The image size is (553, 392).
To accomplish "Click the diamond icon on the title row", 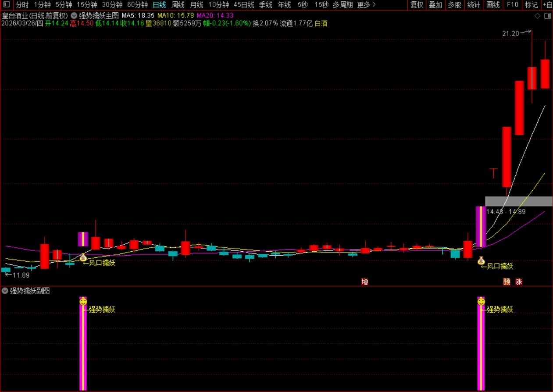I will click(538, 16).
